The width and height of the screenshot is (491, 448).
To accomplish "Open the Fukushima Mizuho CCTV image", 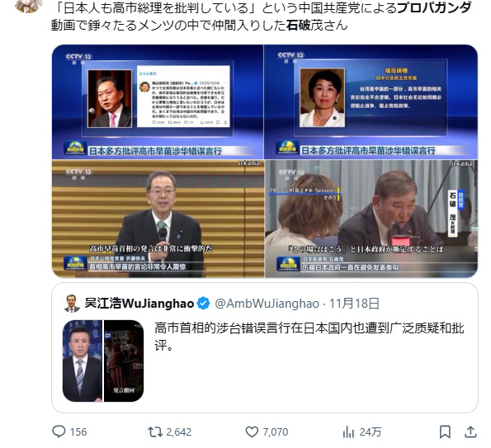I will coord(371,101).
